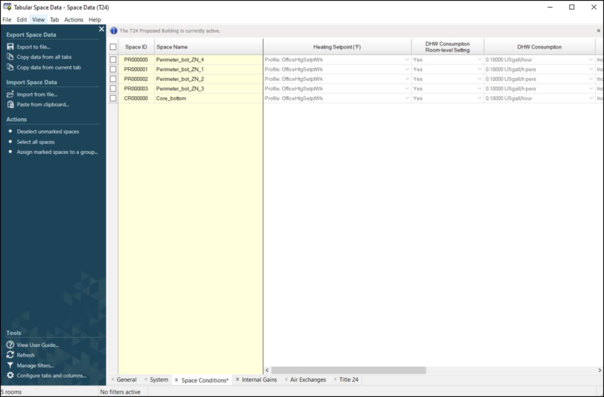Open the Actions menu
This screenshot has height=397, width=604.
[x=74, y=20]
